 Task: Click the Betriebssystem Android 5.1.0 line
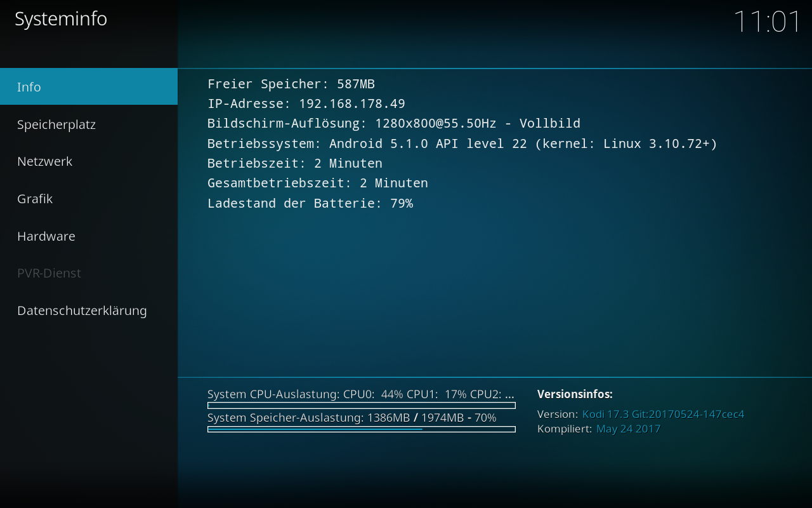462,144
